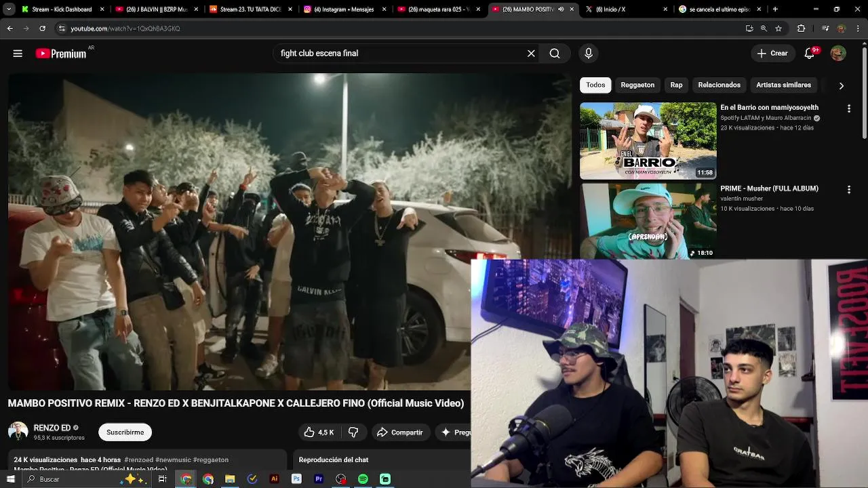The width and height of the screenshot is (868, 488).
Task: Open Spotify from taskbar
Action: click(363, 479)
